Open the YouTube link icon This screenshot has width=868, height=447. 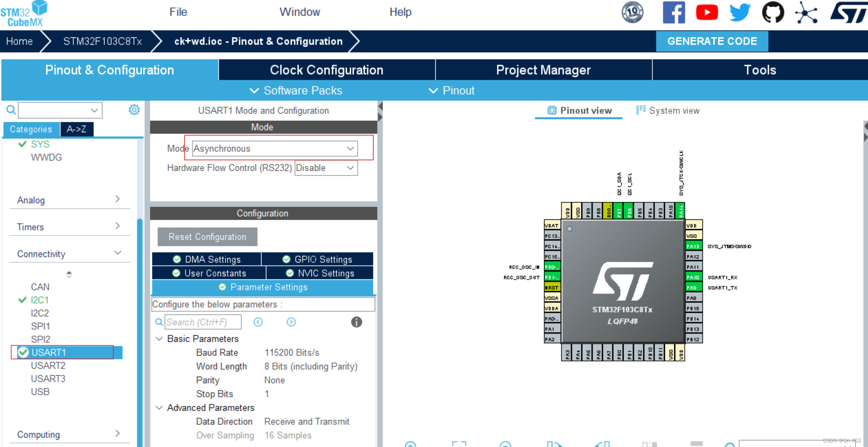[707, 12]
